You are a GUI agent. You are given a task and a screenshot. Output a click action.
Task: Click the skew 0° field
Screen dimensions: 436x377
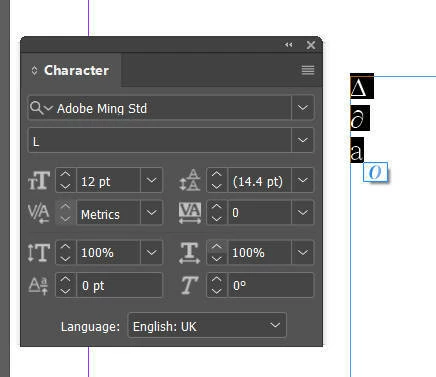coord(271,285)
